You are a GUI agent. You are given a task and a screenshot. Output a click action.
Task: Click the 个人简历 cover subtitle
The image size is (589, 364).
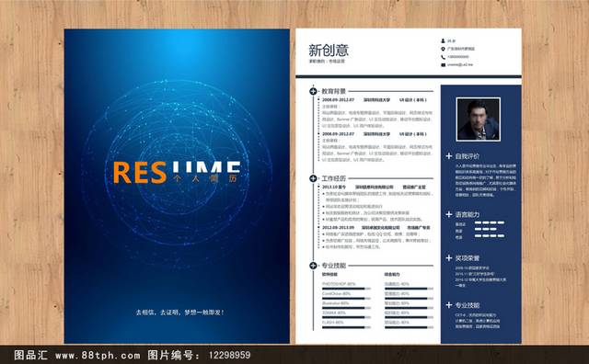click(x=205, y=178)
